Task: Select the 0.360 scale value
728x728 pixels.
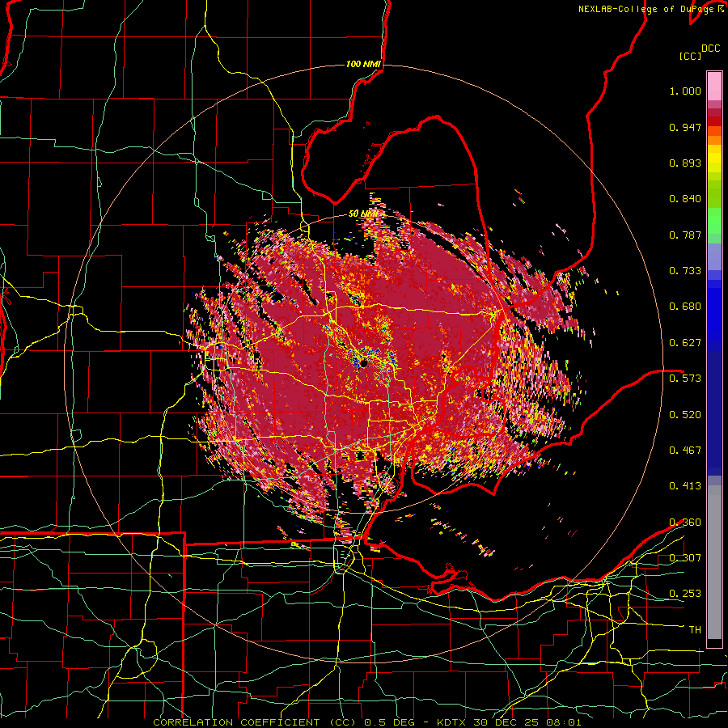Action: point(685,523)
